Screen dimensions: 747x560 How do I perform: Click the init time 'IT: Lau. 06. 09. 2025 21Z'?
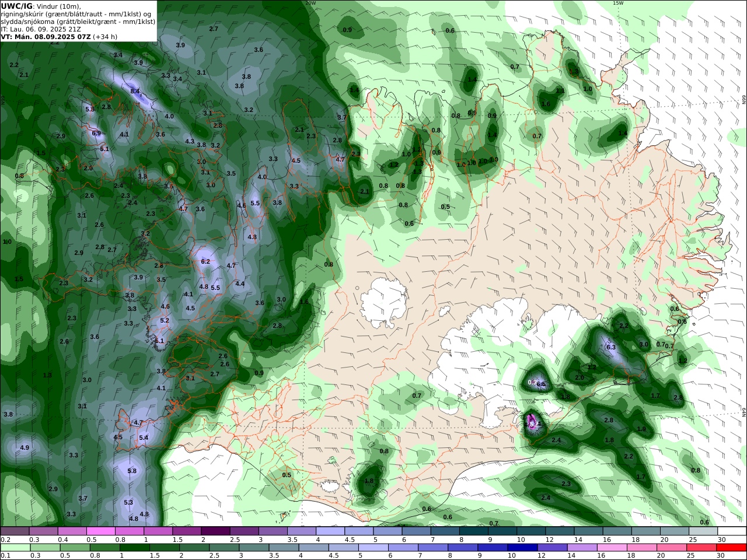[x=41, y=29]
